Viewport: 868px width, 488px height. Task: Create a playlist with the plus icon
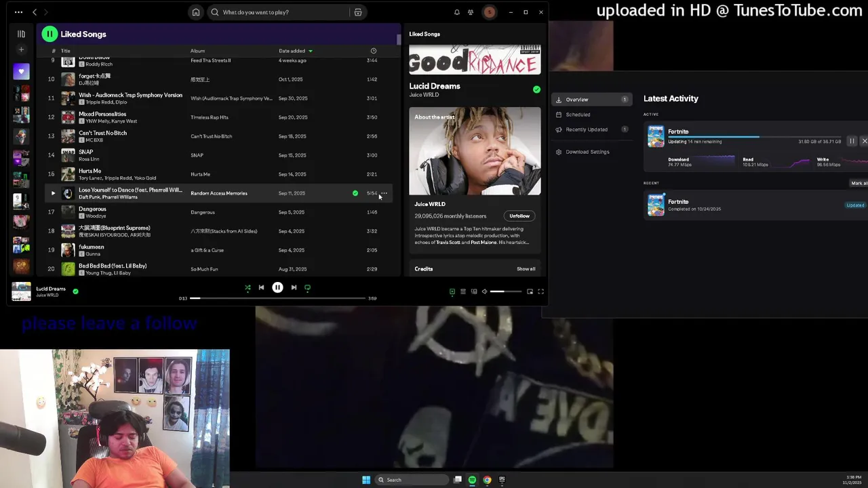point(21,49)
